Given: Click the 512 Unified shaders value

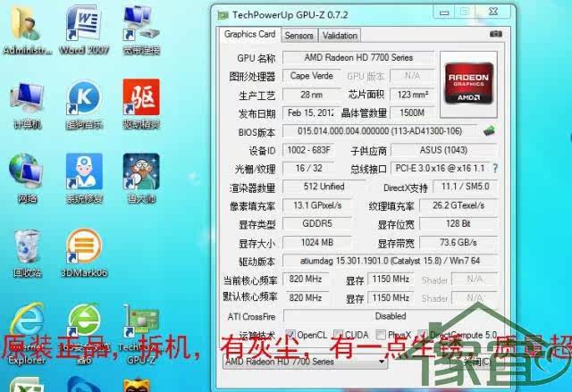Looking at the screenshot, I should click(x=324, y=187).
